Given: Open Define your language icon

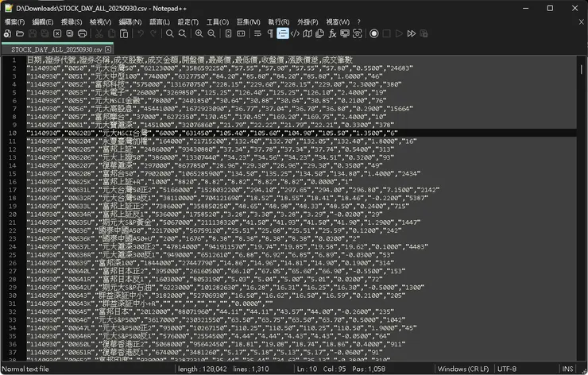Looking at the screenshot, I should 295,33.
